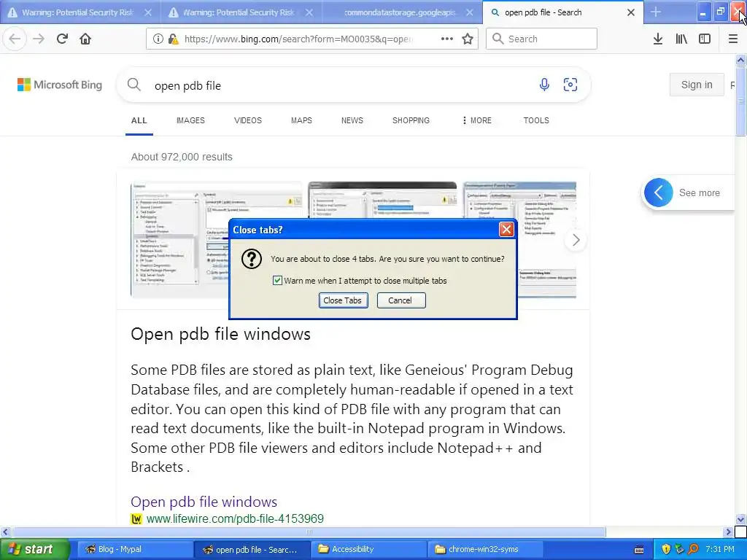Click the blue See more chevron circle
This screenshot has height=560, width=747.
pyautogui.click(x=659, y=192)
